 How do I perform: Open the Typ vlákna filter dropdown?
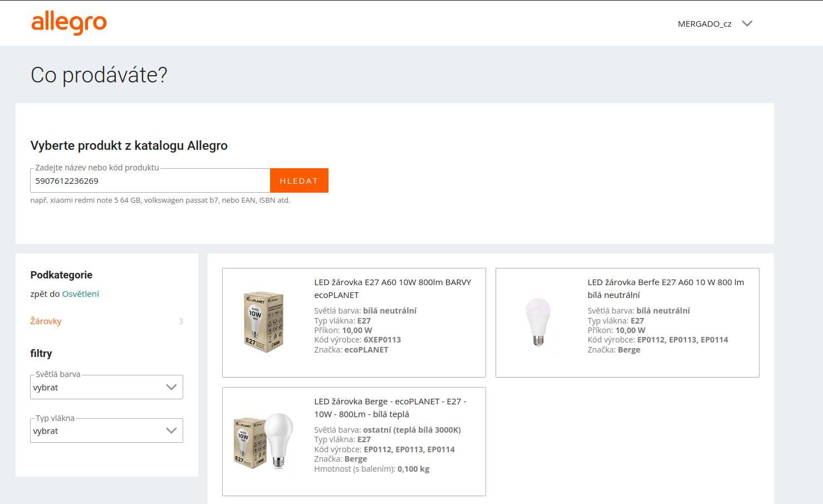(106, 430)
